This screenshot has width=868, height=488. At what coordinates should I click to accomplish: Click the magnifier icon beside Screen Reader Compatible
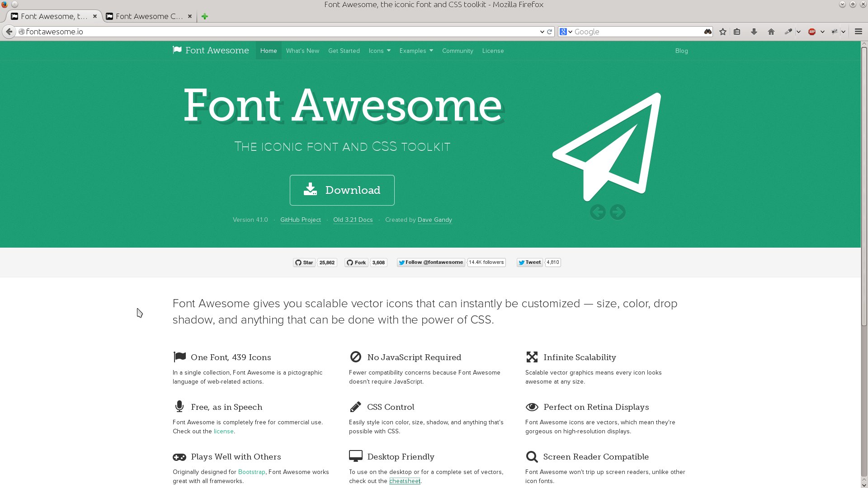[532, 457]
